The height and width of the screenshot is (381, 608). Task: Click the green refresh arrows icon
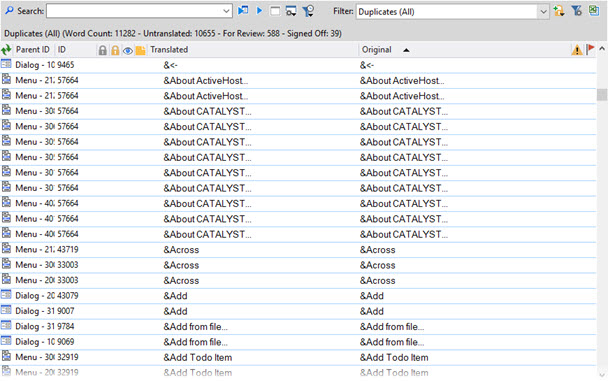6,50
